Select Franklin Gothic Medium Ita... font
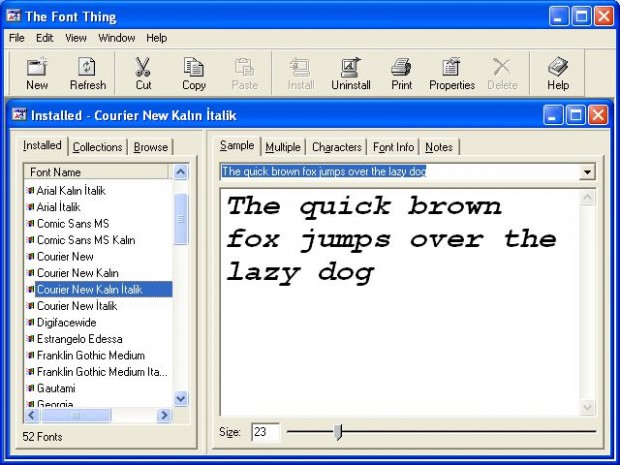This screenshot has height=465, width=620. point(102,372)
